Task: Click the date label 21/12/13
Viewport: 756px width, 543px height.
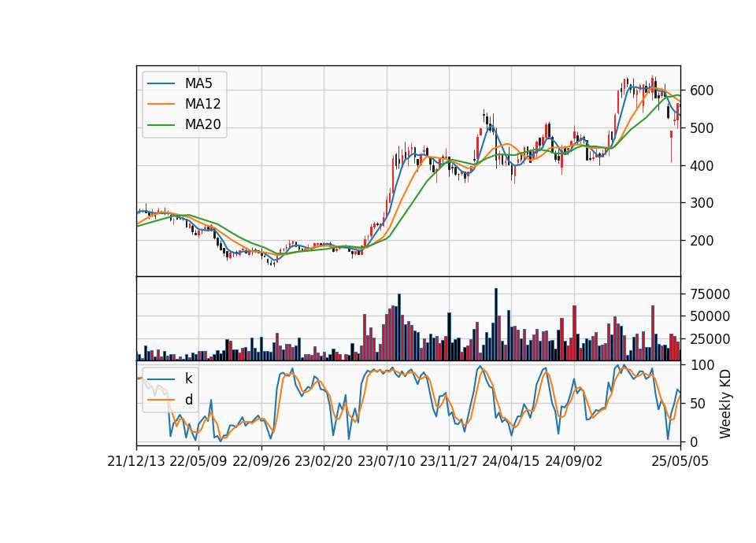Action: 136,461
